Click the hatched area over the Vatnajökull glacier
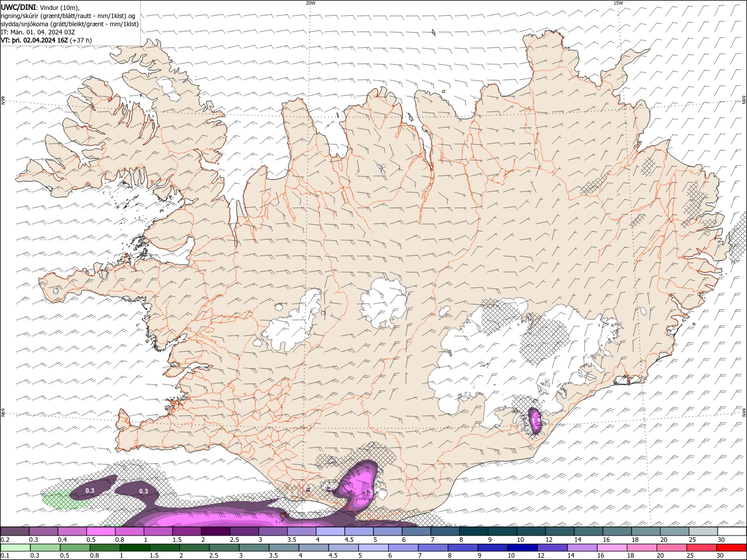 pos(544,339)
